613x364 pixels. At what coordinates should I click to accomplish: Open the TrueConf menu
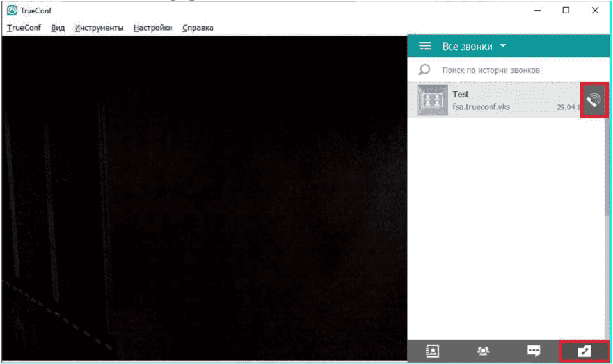(24, 28)
